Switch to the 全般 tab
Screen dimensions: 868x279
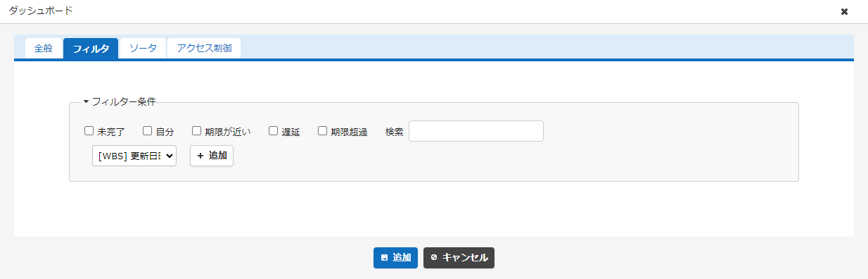coord(44,49)
